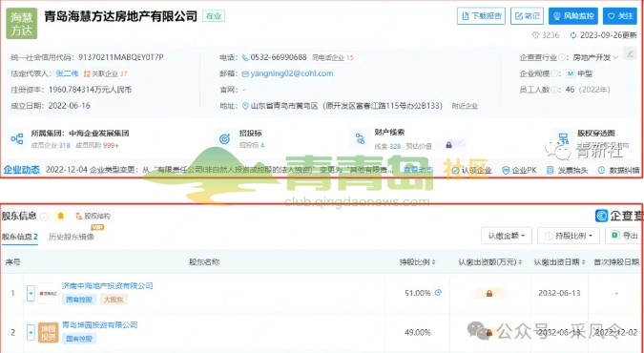Click the 坤园投资 shareholder logo
Viewport: 644px width, 353px height.
[x=48, y=332]
